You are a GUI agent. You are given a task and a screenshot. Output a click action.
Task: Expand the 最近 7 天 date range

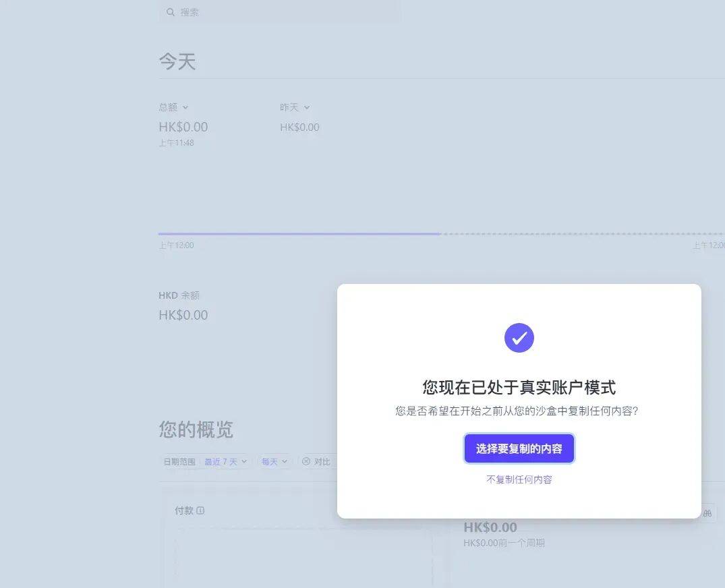click(x=226, y=461)
